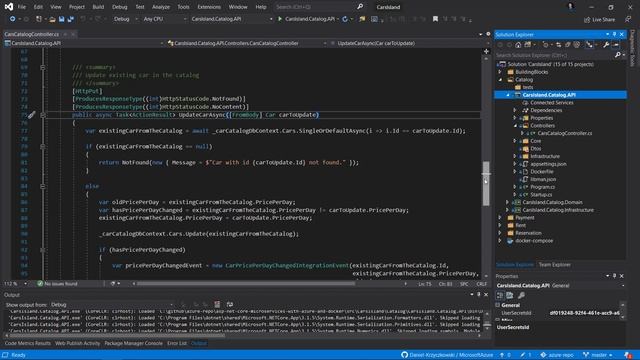Open the Debug configuration dropdown

[126, 19]
